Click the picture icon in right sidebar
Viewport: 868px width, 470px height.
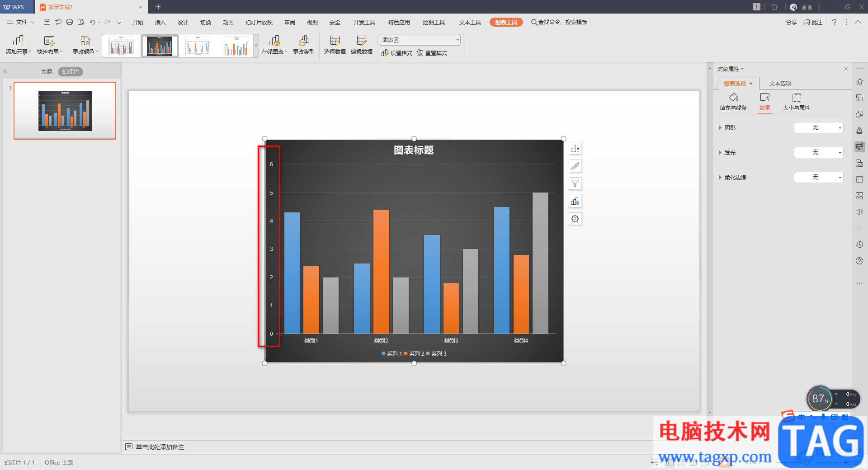(x=859, y=196)
